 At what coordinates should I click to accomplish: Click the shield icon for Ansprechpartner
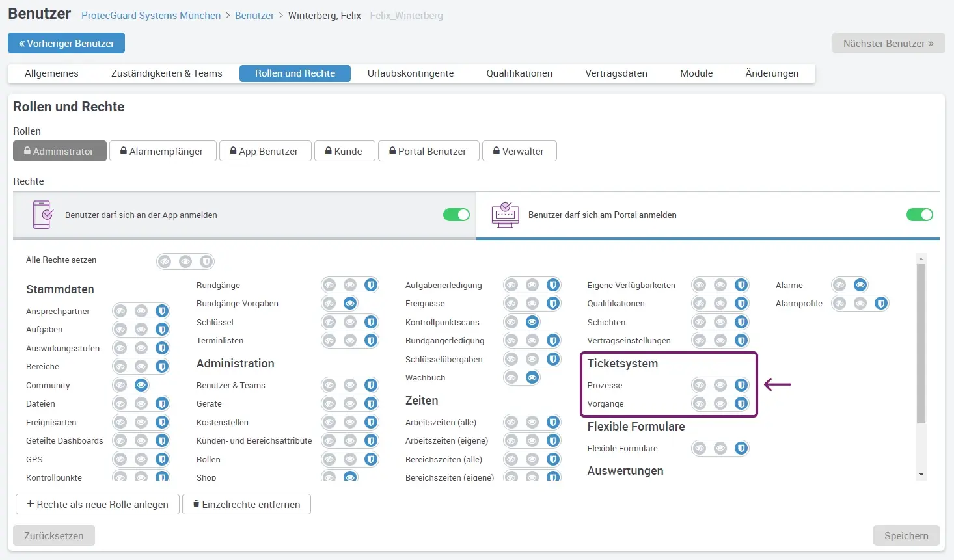coord(162,312)
